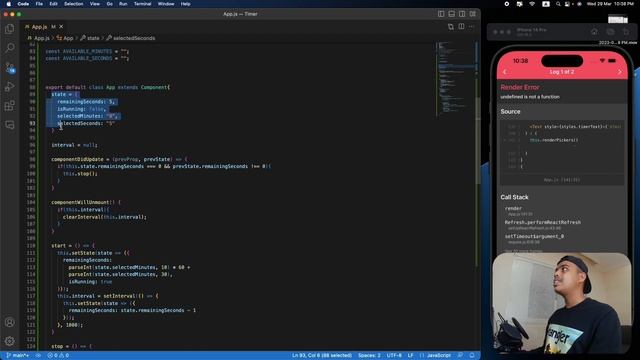Open the Extensions view

pyautogui.click(x=9, y=106)
